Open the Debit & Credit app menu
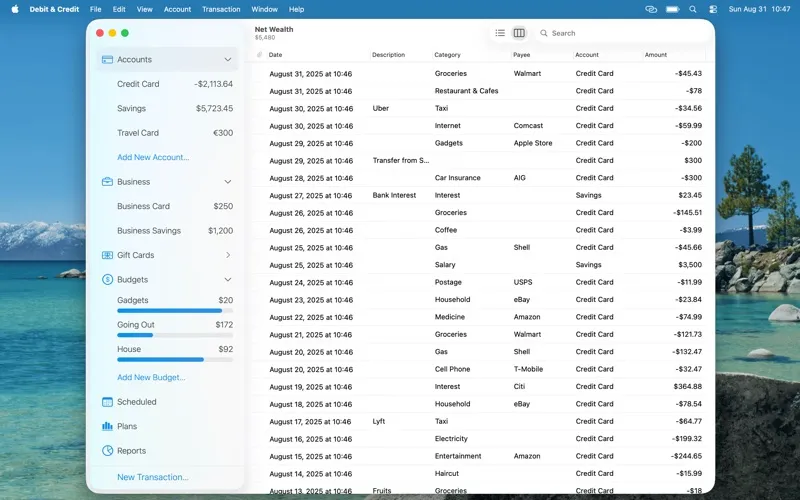Image resolution: width=800 pixels, height=500 pixels. coord(54,9)
